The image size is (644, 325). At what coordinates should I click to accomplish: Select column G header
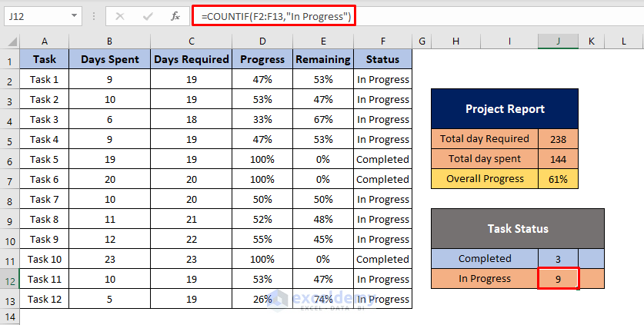[x=422, y=41]
